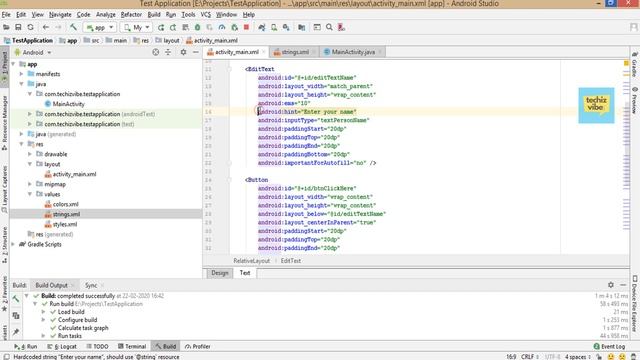Screen dimensions: 640x360
Task: Open the File menu
Action: (x=6, y=14)
